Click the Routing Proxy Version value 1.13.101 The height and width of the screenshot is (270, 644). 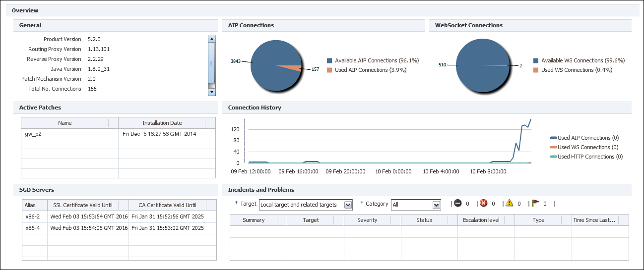pyautogui.click(x=99, y=49)
